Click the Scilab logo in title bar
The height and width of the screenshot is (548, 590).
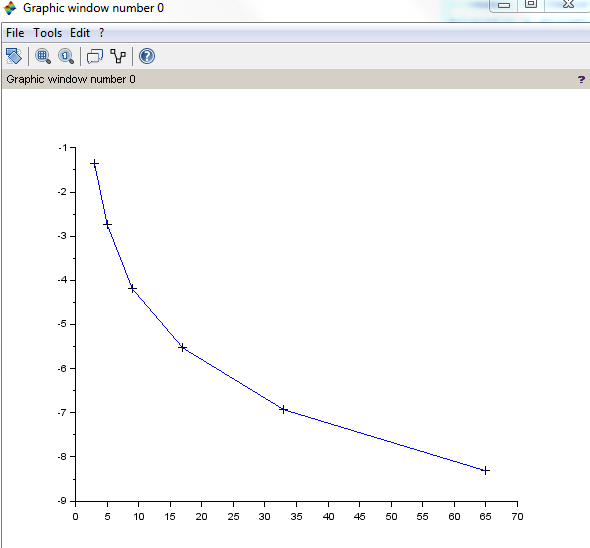pyautogui.click(x=10, y=8)
